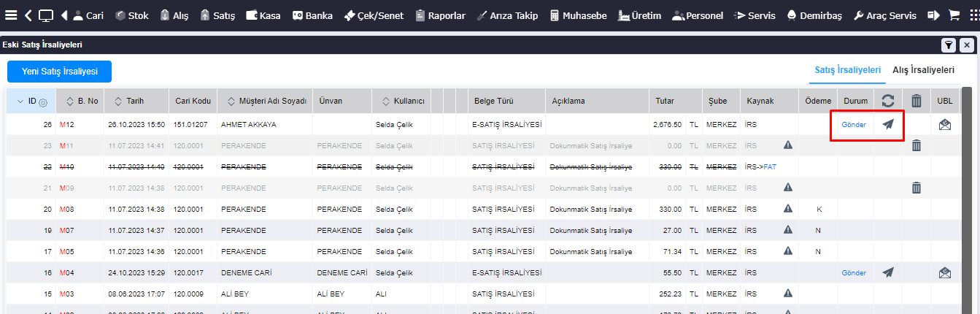Click Yeni Satış İrsaliyesi button
This screenshot has height=314, width=980.
pyautogui.click(x=59, y=72)
